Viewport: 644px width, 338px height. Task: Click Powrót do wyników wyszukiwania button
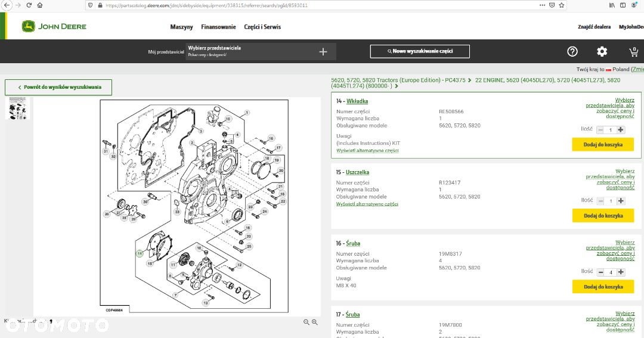pyautogui.click(x=58, y=87)
